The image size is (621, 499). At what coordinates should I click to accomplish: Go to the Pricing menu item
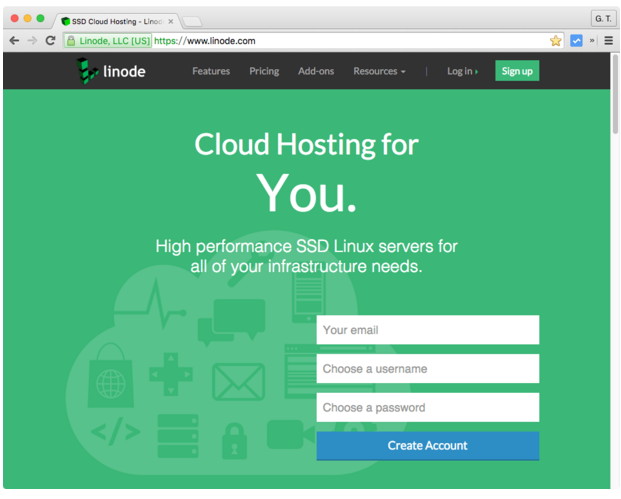click(x=264, y=71)
